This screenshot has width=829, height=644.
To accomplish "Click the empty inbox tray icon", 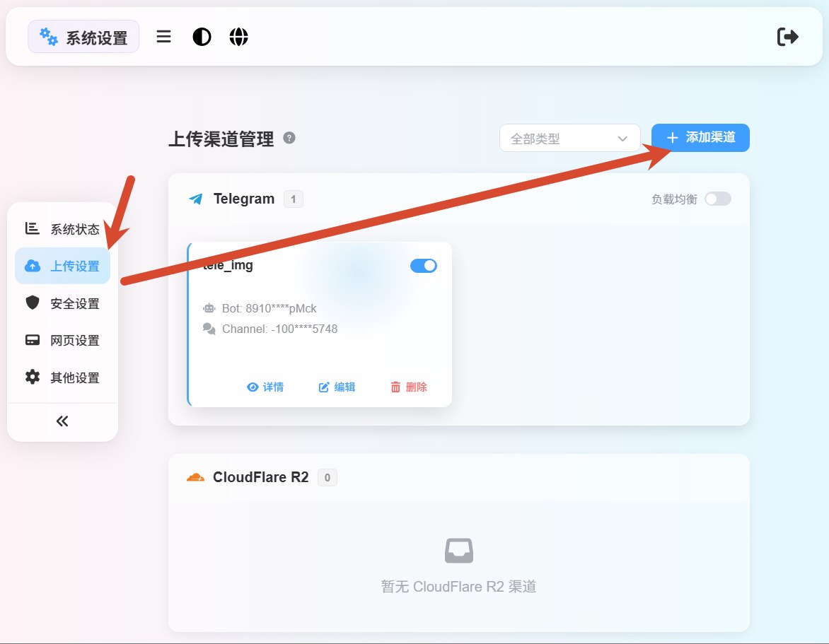I will [x=459, y=551].
